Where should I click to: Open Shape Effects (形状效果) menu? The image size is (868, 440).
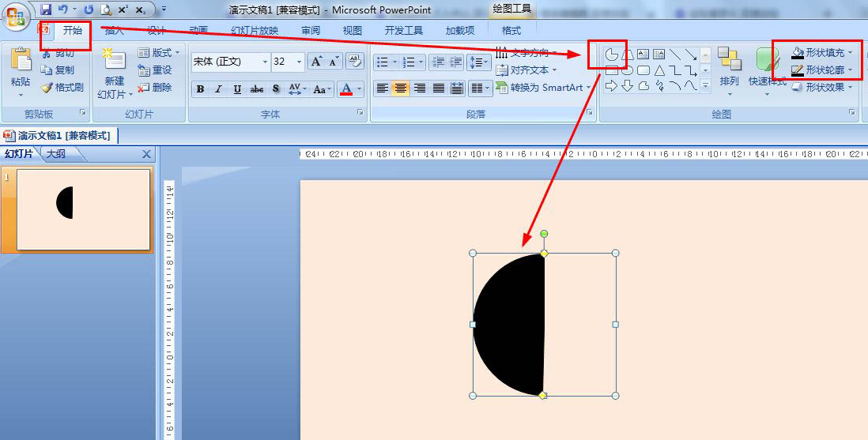(x=821, y=88)
